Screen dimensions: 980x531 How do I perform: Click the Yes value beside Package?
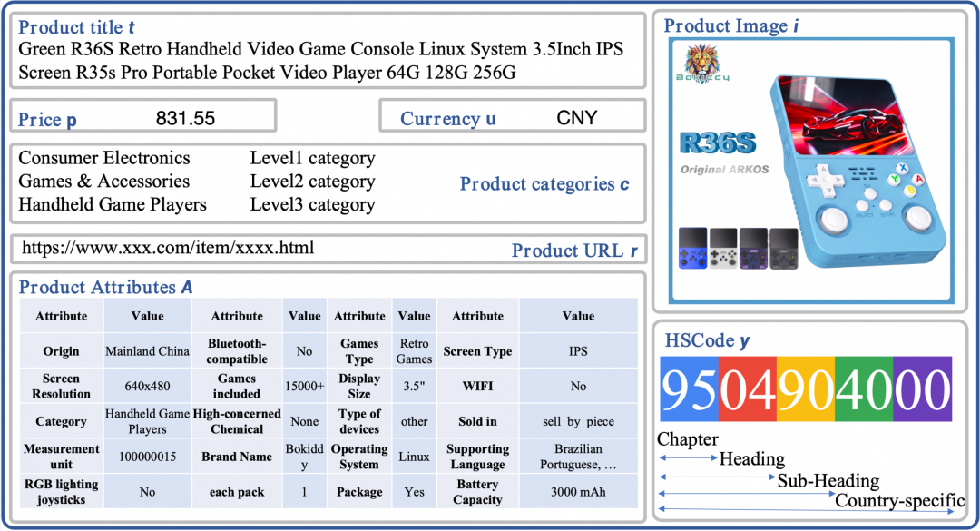pyautogui.click(x=415, y=492)
